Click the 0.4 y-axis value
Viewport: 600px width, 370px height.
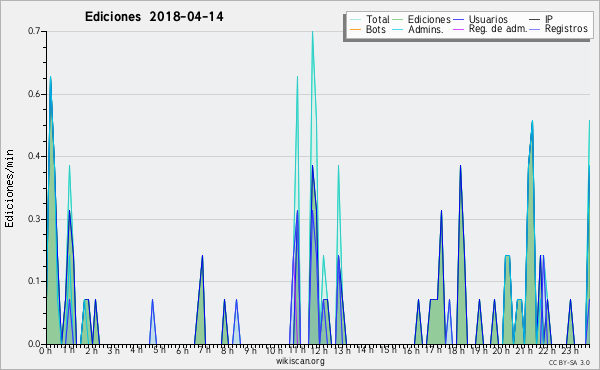[34, 156]
